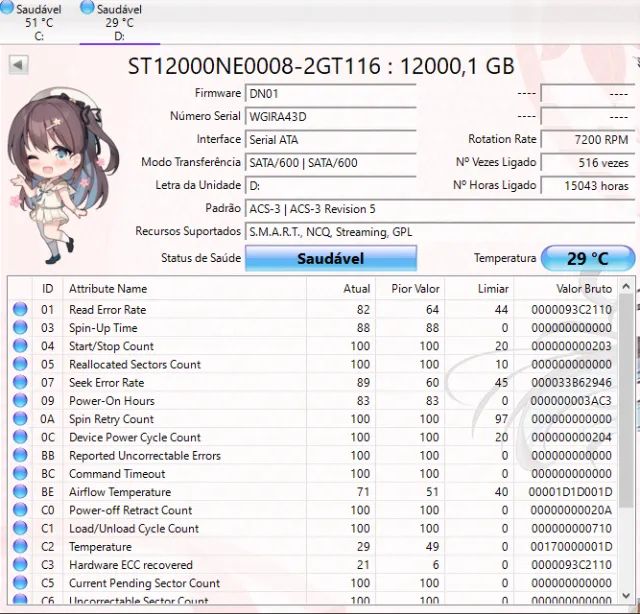
Task: Click the status icon for Hardware ECC recovered
Action: 20,565
